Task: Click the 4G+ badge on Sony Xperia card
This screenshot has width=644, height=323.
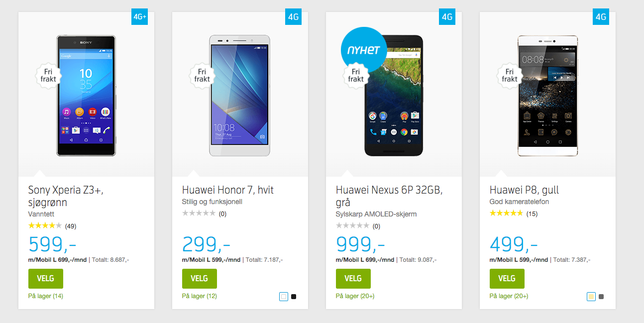Action: click(x=139, y=16)
